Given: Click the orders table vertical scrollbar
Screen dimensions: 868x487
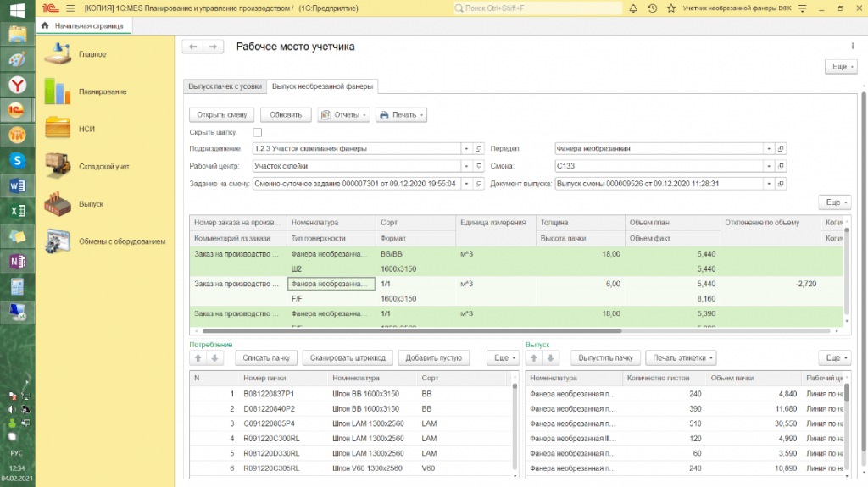Looking at the screenshot, I should pos(847,271).
